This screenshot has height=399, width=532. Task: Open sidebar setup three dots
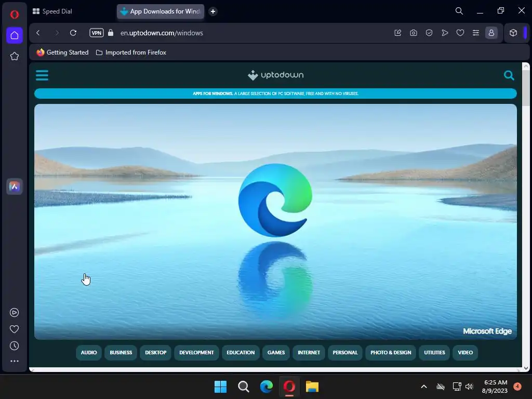[14, 361]
